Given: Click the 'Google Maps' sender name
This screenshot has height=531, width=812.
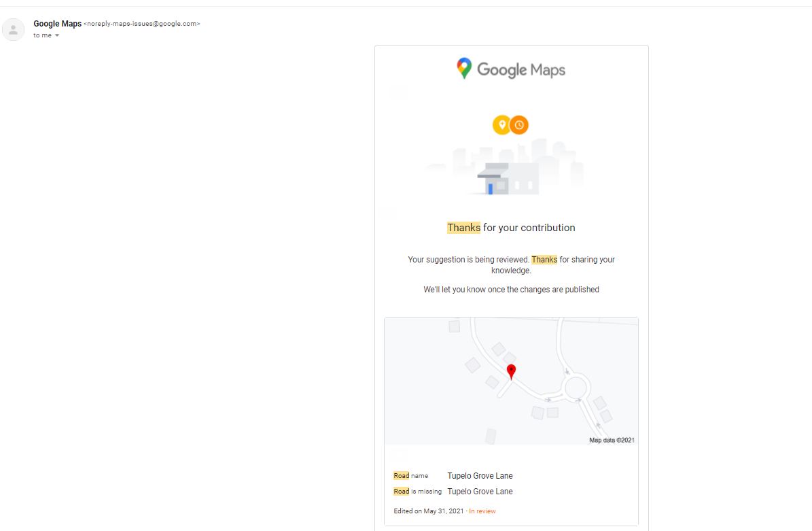Looking at the screenshot, I should tap(57, 23).
